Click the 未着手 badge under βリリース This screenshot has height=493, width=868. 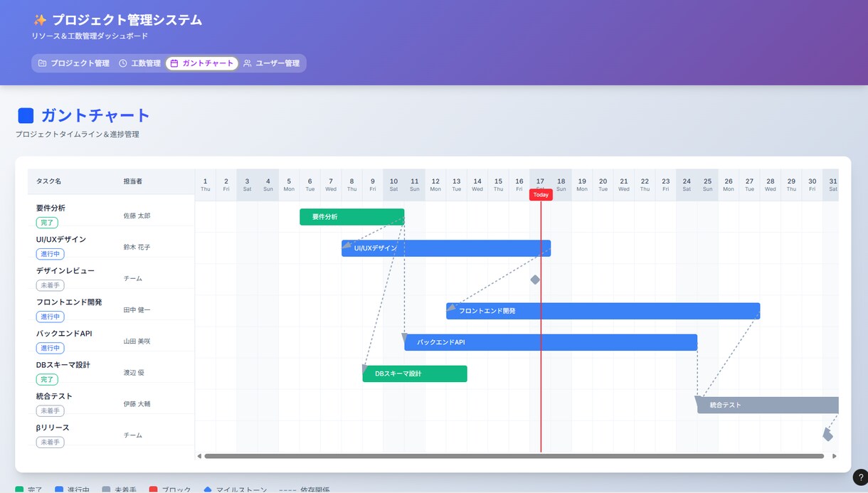click(50, 442)
